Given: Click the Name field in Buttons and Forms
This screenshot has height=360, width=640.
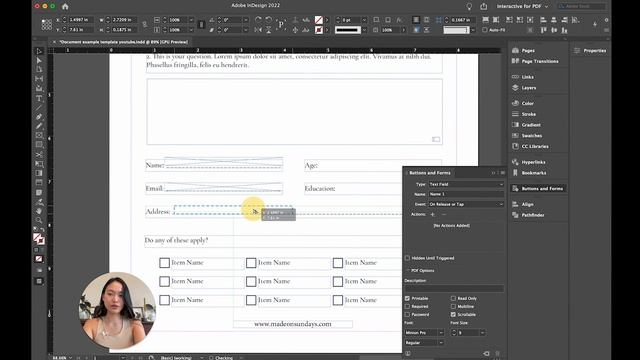Looking at the screenshot, I should 466,194.
